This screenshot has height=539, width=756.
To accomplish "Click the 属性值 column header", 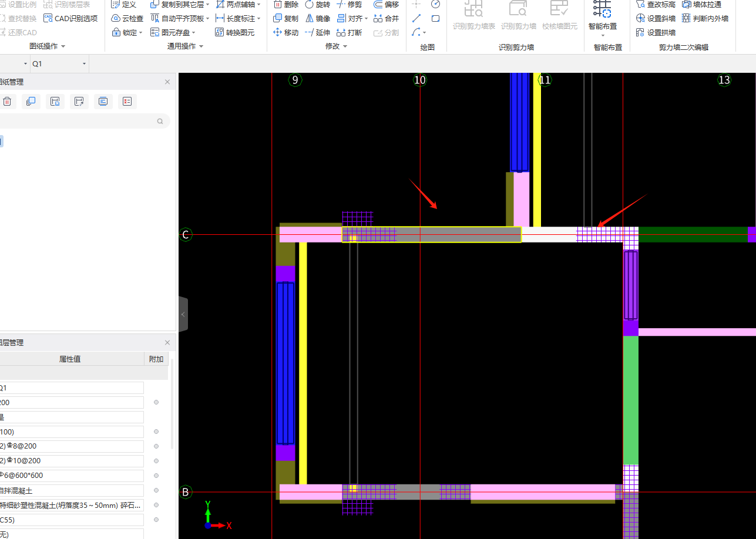I will click(x=70, y=359).
